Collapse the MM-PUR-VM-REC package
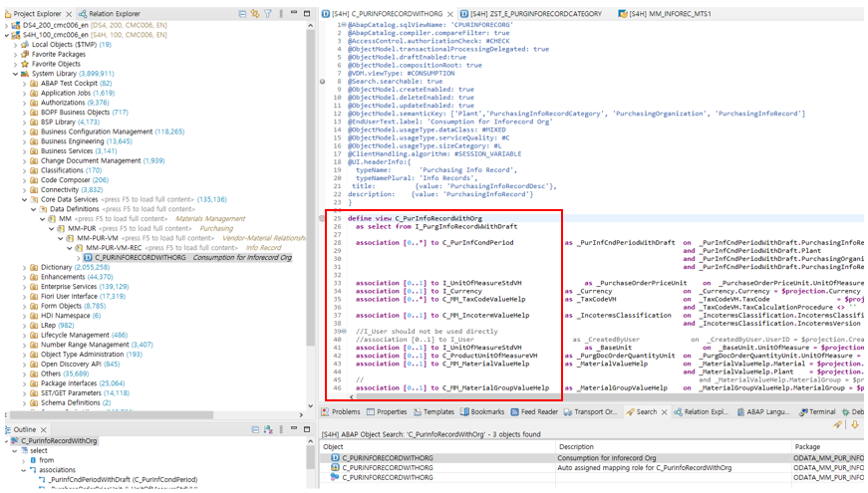868x493 pixels. (69, 248)
